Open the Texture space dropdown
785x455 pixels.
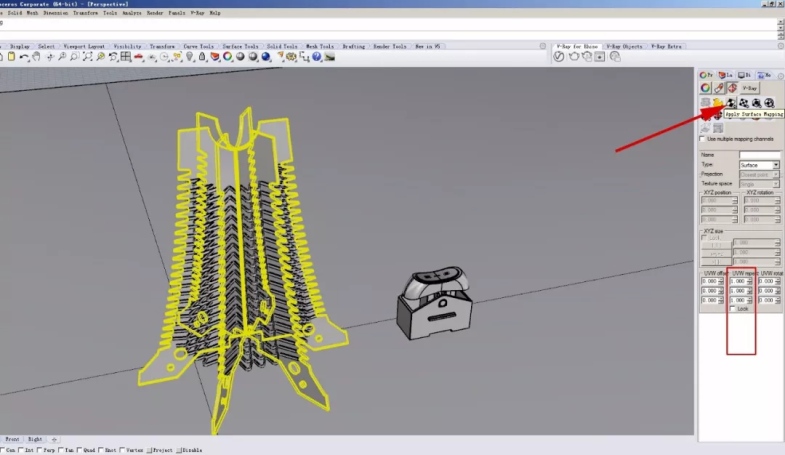click(x=758, y=184)
